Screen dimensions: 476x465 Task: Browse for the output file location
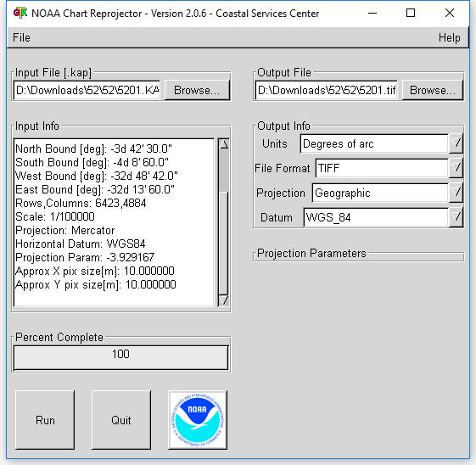[x=432, y=90]
